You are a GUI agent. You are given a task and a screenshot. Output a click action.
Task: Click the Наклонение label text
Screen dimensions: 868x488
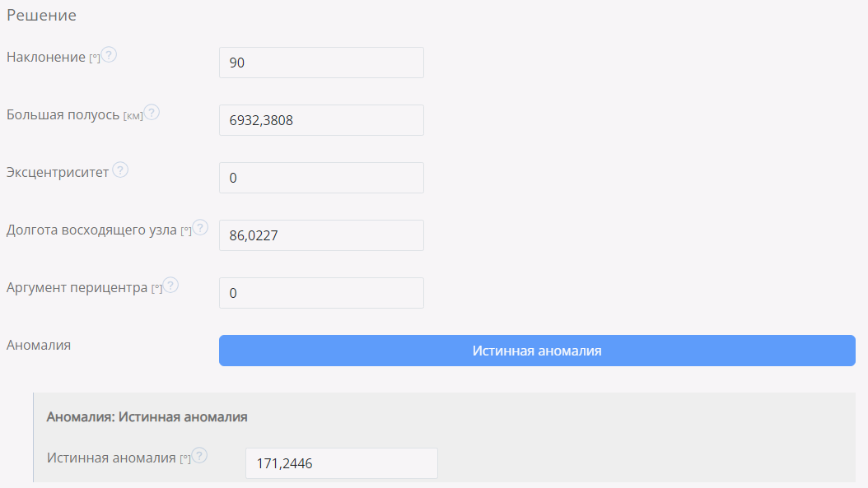click(46, 58)
